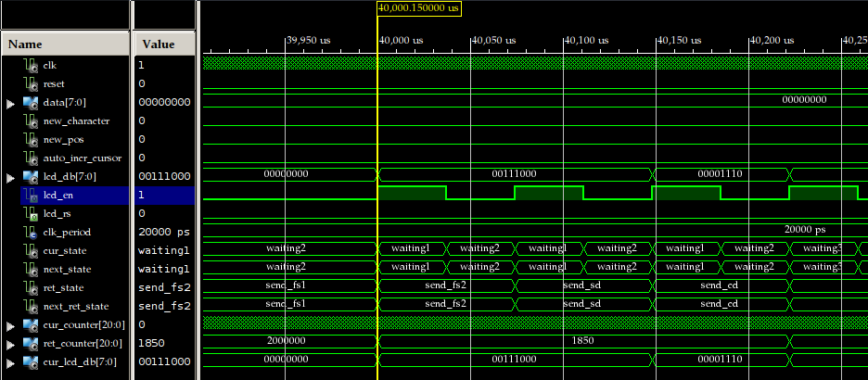The width and height of the screenshot is (868, 380).
Task: Click the new_character signal icon
Action: [31, 121]
